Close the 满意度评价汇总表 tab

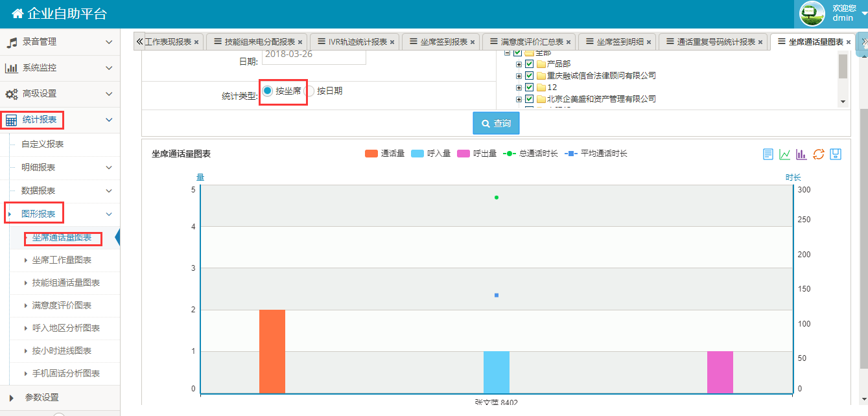click(x=569, y=42)
